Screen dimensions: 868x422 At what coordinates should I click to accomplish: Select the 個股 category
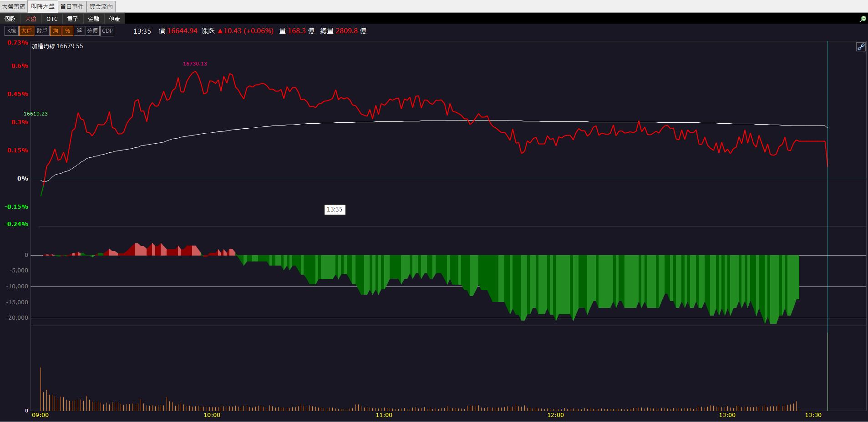[10, 19]
